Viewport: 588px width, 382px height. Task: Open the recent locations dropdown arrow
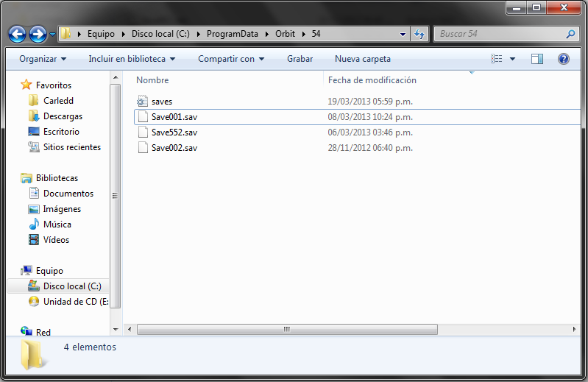pyautogui.click(x=52, y=34)
